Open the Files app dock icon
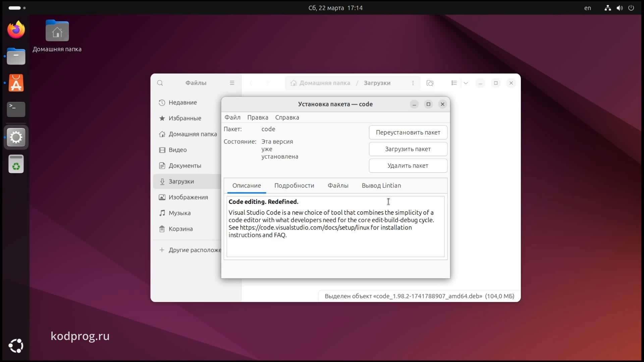Screen dimensions: 644x362 point(16,56)
